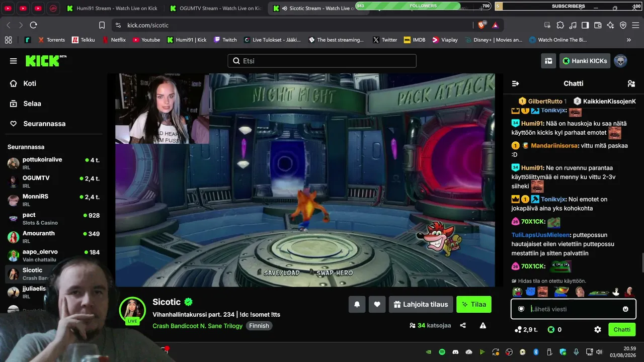Viewport: 644px width, 362px height.
Task: Open the drops inventory icon in header
Action: tap(548, 61)
